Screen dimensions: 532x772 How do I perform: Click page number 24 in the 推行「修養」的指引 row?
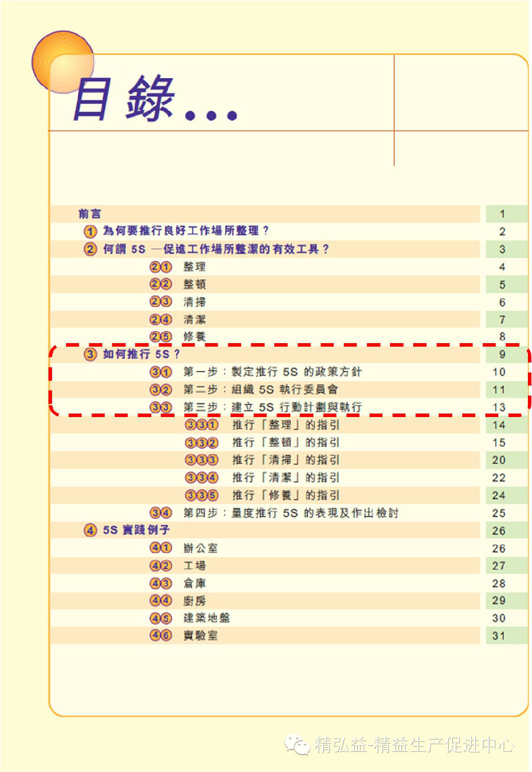point(499,495)
